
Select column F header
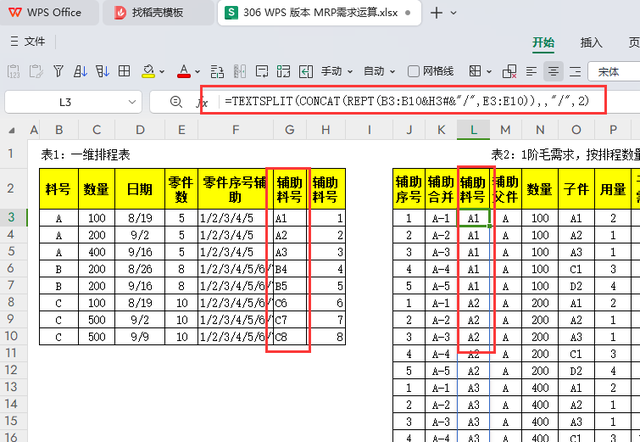[236, 130]
